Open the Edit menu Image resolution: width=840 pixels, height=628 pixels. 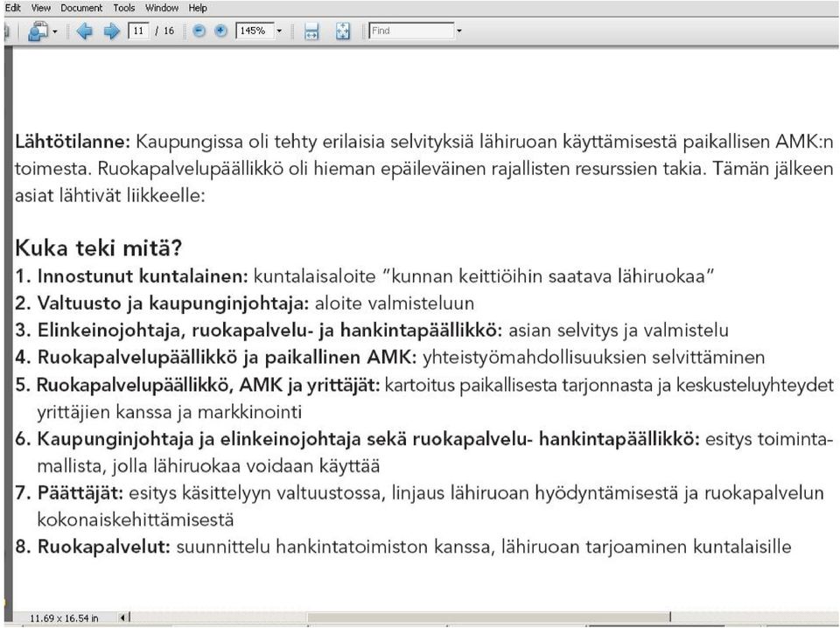click(13, 8)
